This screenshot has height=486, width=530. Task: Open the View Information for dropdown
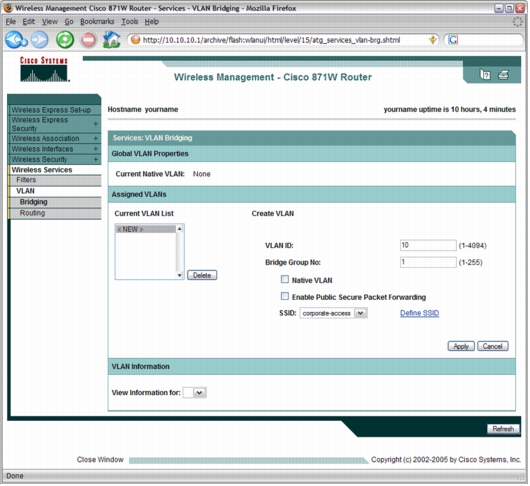(194, 393)
